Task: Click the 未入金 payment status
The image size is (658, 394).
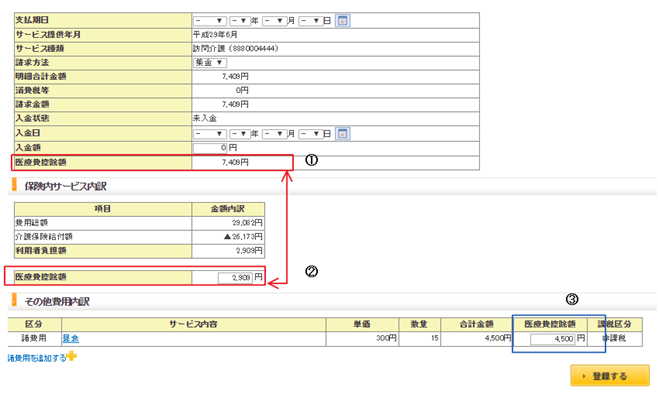Action: (x=205, y=118)
